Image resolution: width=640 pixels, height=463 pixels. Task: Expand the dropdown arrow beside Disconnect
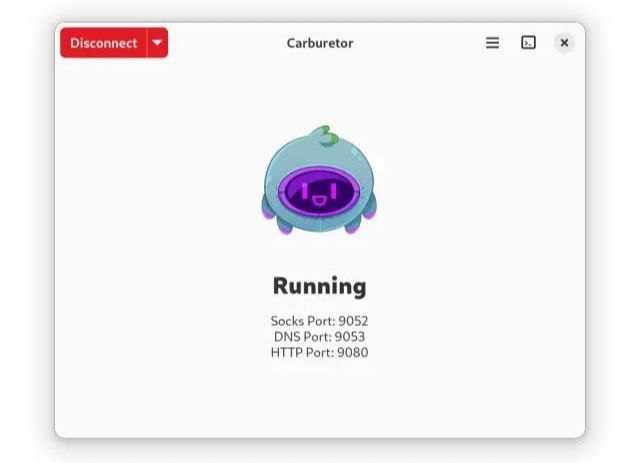coord(157,43)
